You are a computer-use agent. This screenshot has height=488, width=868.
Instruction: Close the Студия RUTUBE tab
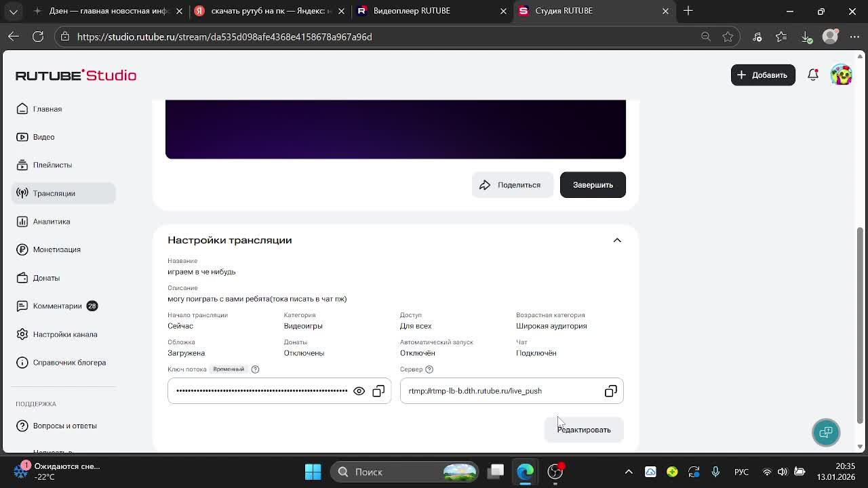[665, 11]
